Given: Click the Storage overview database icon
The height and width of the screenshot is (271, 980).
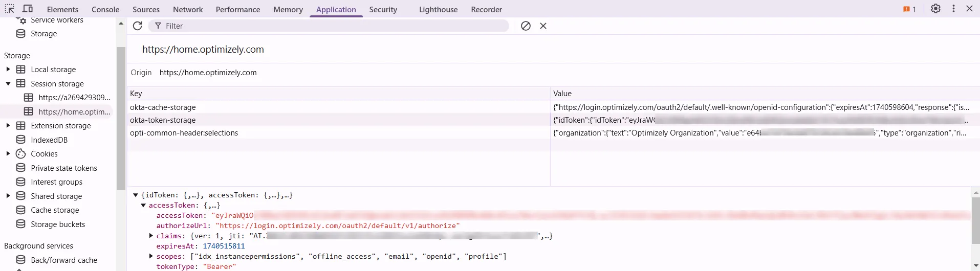Looking at the screenshot, I should tap(21, 33).
